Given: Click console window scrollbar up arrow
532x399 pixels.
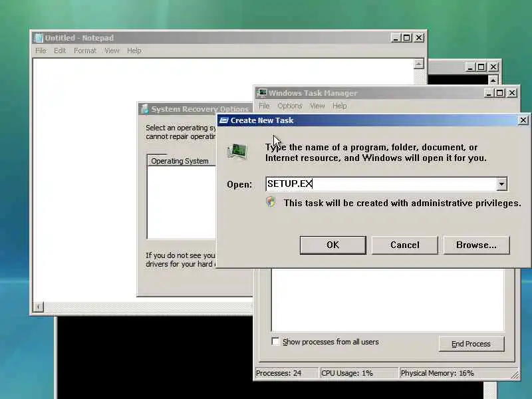Looking at the screenshot, I should [x=493, y=80].
